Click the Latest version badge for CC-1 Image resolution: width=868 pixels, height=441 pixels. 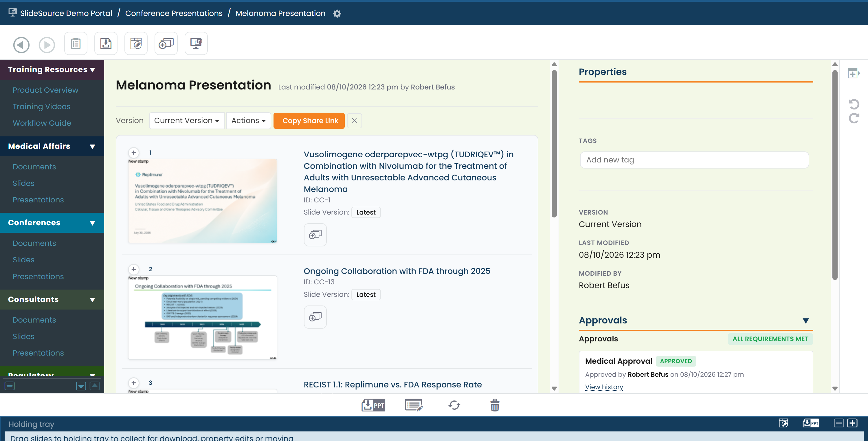tap(366, 213)
